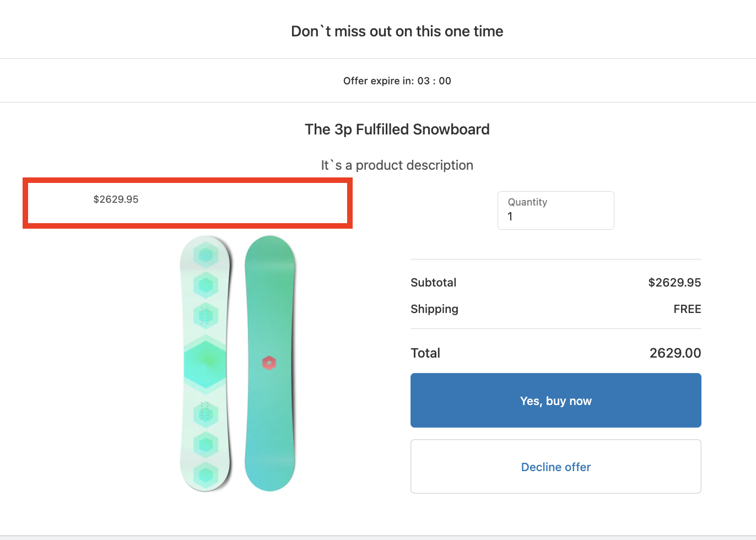Click the FREE shipping value
This screenshot has height=540, width=756.
[x=687, y=309]
